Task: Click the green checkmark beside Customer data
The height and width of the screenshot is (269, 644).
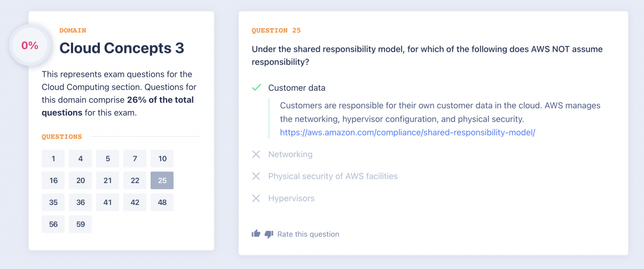Action: click(x=256, y=88)
